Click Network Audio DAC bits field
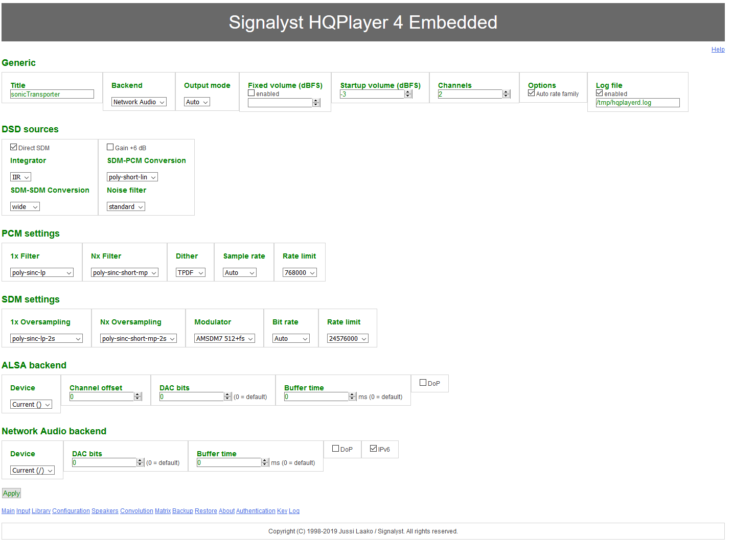Screen dimensions: 733x560 [x=104, y=462]
